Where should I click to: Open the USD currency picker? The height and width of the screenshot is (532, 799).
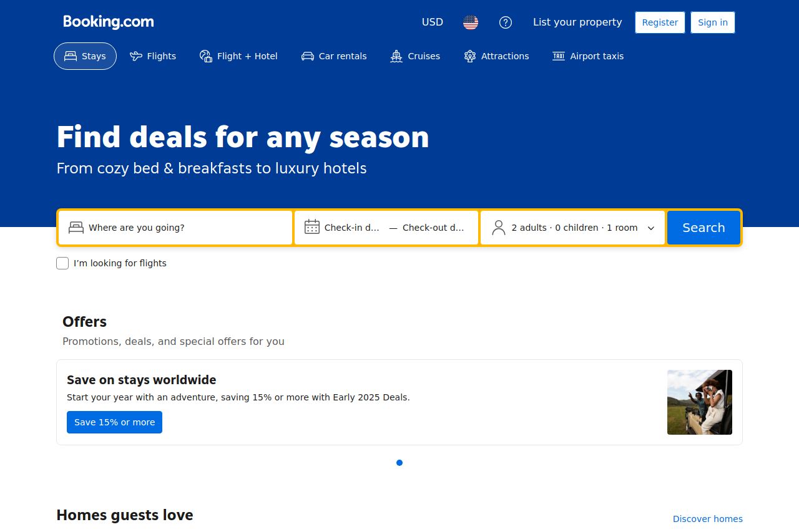[432, 22]
